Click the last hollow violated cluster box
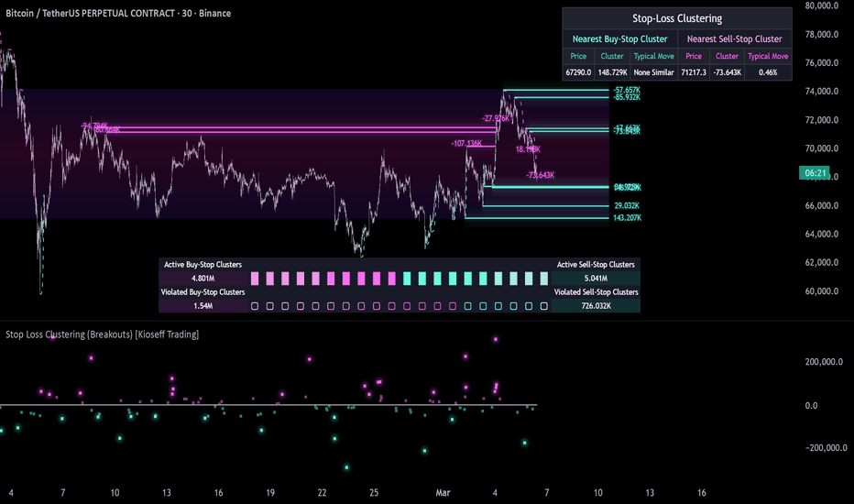Image resolution: width=854 pixels, height=504 pixels. pos(544,306)
